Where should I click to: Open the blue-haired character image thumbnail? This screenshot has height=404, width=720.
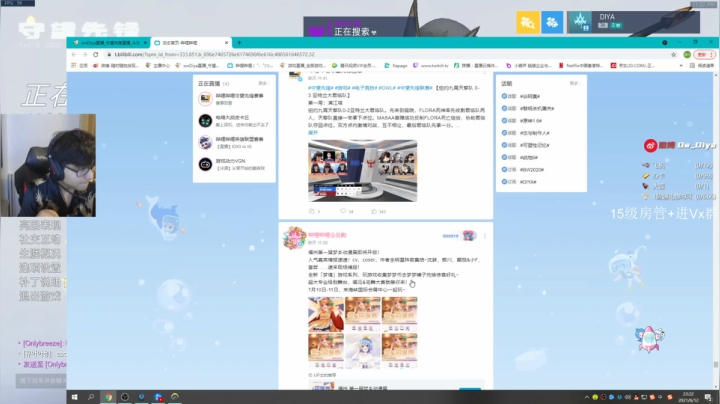[362, 351]
